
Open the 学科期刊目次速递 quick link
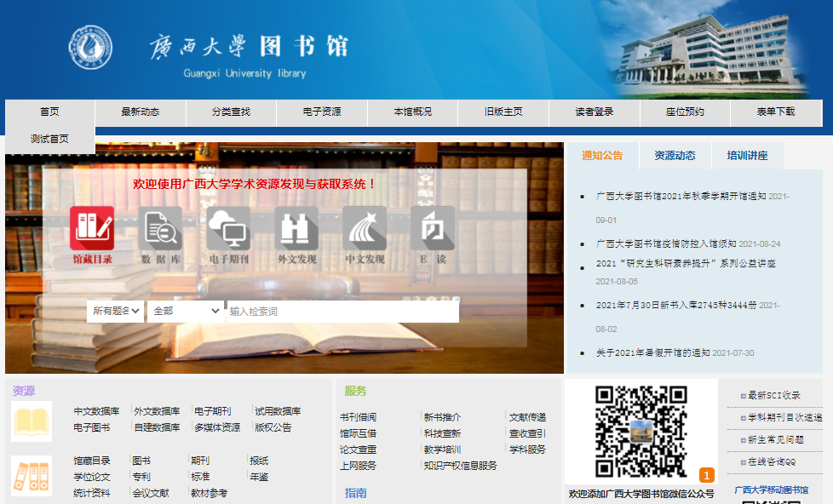[x=785, y=418]
